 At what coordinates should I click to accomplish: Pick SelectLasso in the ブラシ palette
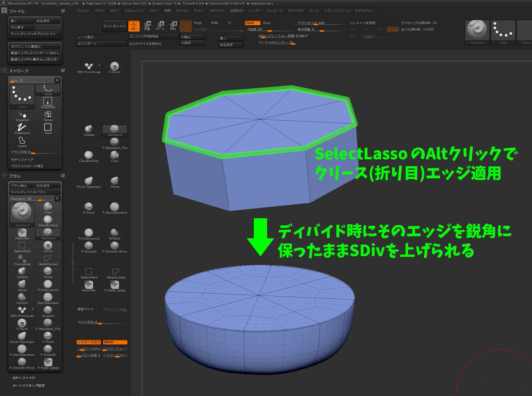tap(48, 260)
